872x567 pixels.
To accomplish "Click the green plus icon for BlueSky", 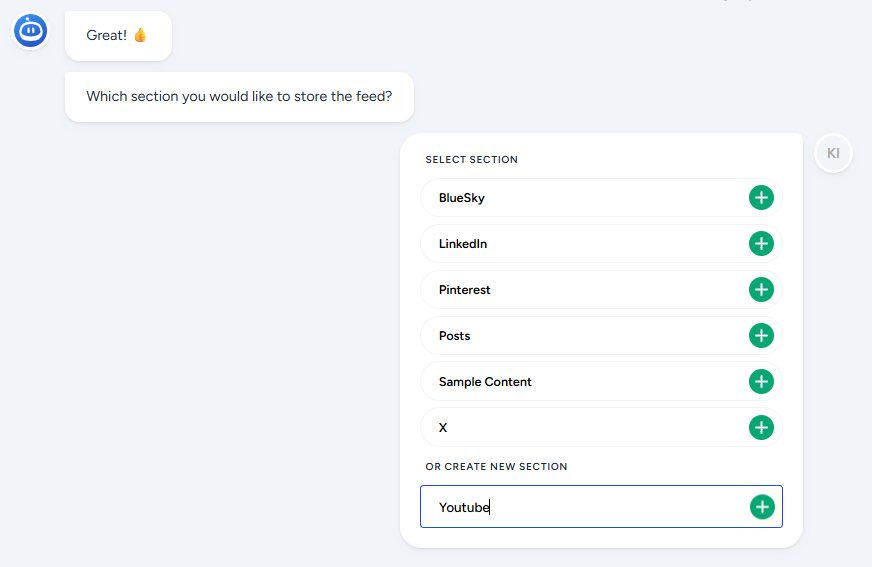I will click(x=761, y=198).
